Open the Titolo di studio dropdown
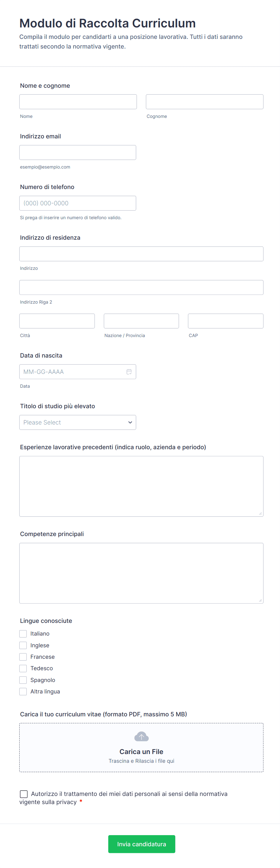Image resolution: width=280 pixels, height=868 pixels. [x=78, y=422]
